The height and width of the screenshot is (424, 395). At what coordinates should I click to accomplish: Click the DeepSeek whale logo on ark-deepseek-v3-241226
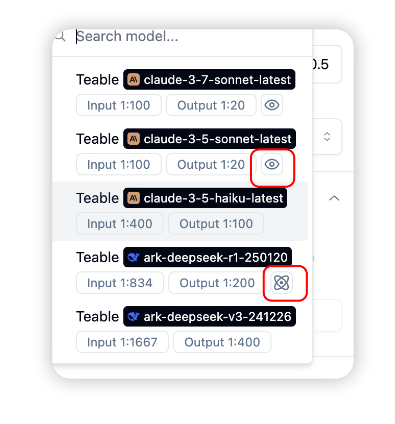pos(134,317)
